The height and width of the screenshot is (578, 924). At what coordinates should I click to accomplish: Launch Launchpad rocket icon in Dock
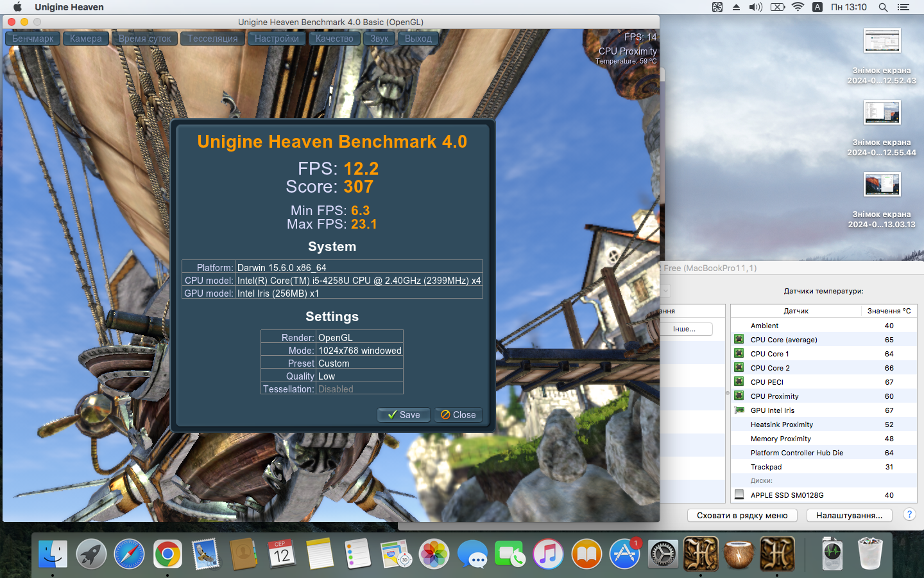(91, 554)
